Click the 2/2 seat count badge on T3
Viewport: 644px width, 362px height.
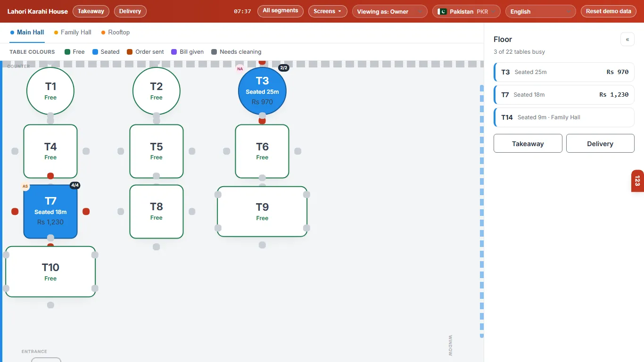tap(284, 68)
